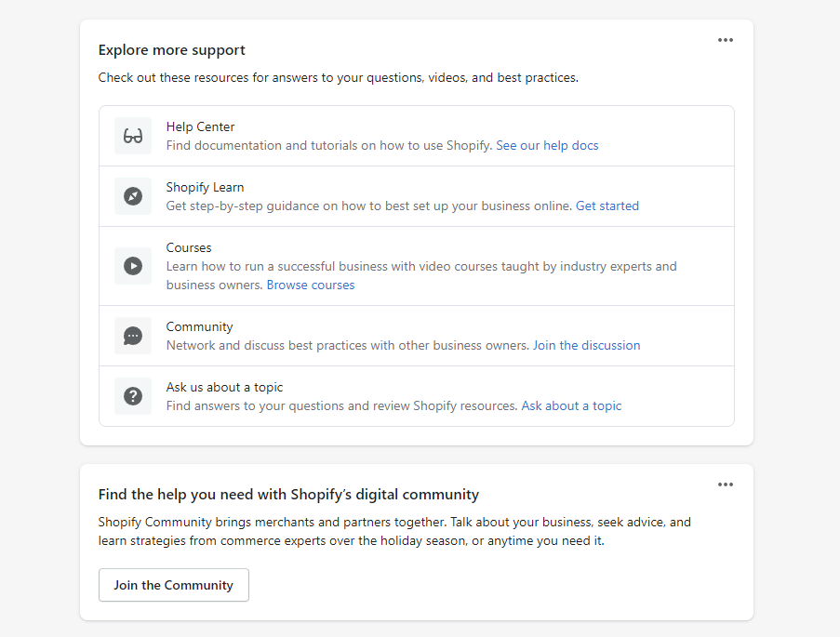840x637 pixels.
Task: Open more options on Explore more support card
Action: click(x=726, y=40)
